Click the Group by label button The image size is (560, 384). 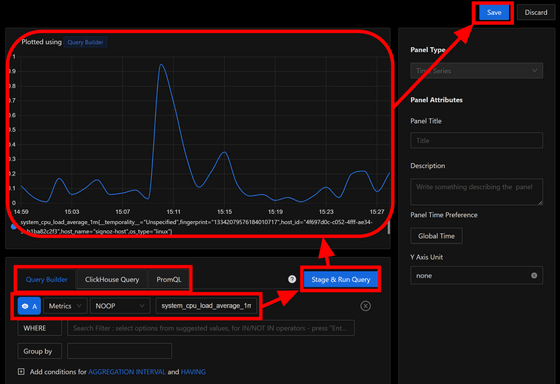(39, 351)
